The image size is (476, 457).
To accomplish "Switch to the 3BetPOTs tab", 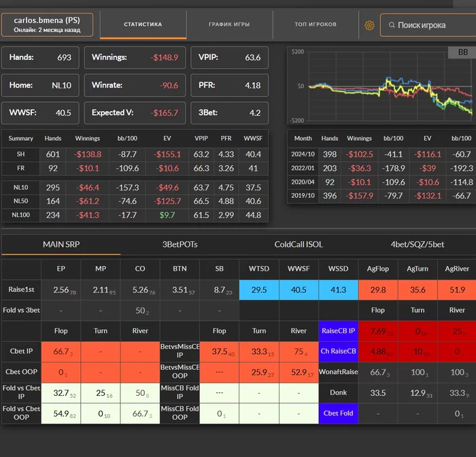I will click(180, 243).
